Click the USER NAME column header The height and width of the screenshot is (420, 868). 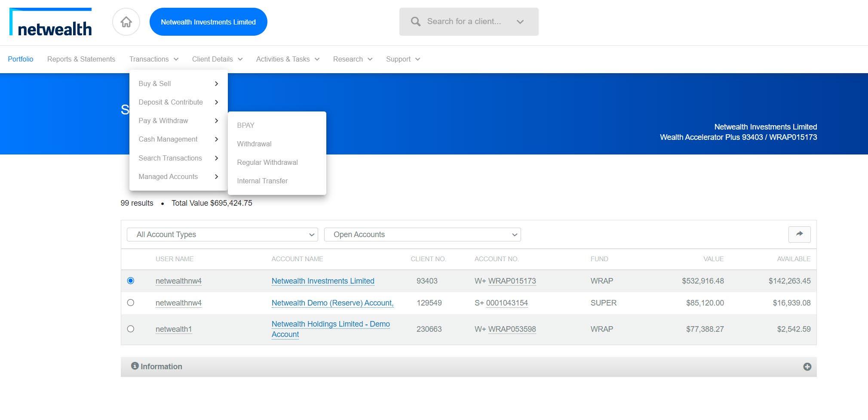click(175, 259)
